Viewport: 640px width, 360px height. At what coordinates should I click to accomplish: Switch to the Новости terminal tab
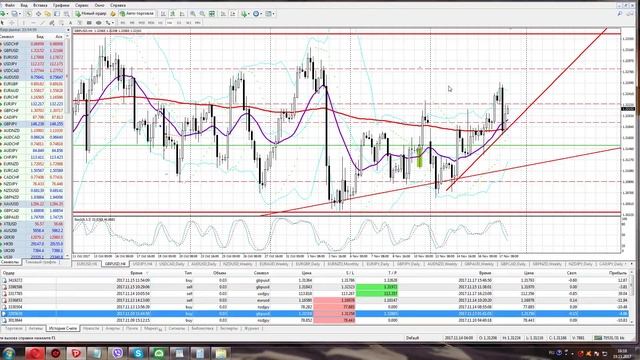[x=91, y=328]
